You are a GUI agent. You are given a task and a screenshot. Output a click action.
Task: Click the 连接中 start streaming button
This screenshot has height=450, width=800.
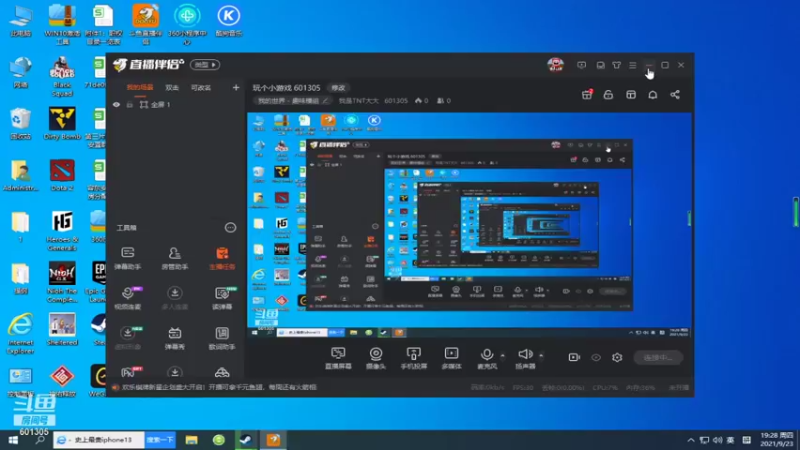(658, 358)
